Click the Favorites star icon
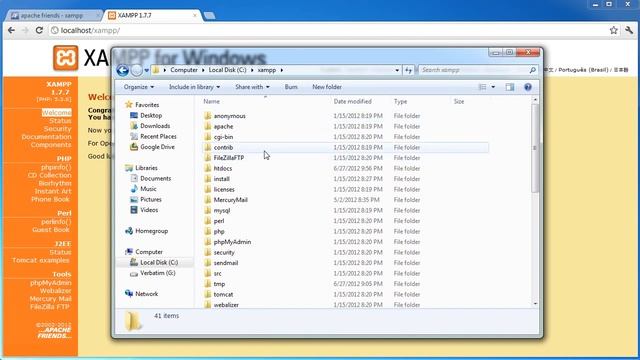This screenshot has width=640, height=360. 129,104
